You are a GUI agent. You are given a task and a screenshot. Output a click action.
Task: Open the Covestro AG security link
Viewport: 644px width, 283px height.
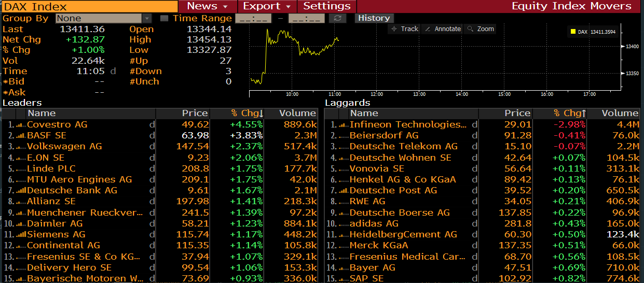coord(57,125)
